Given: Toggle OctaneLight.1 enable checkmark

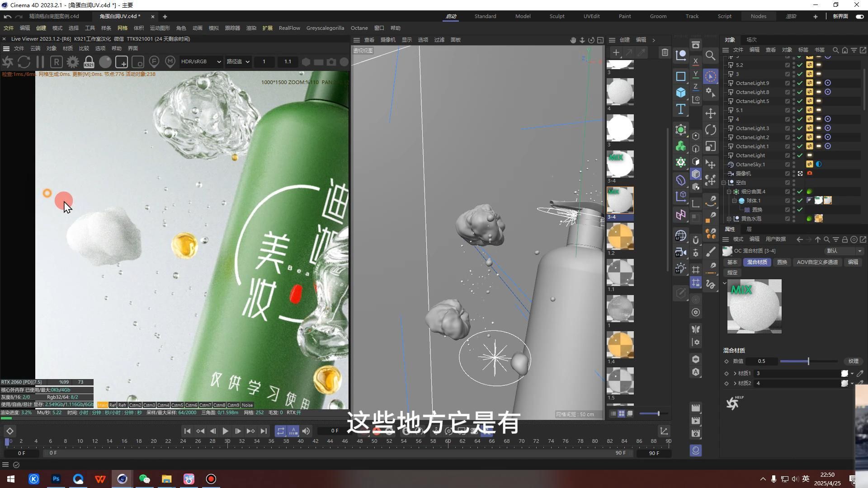Looking at the screenshot, I should (x=800, y=146).
